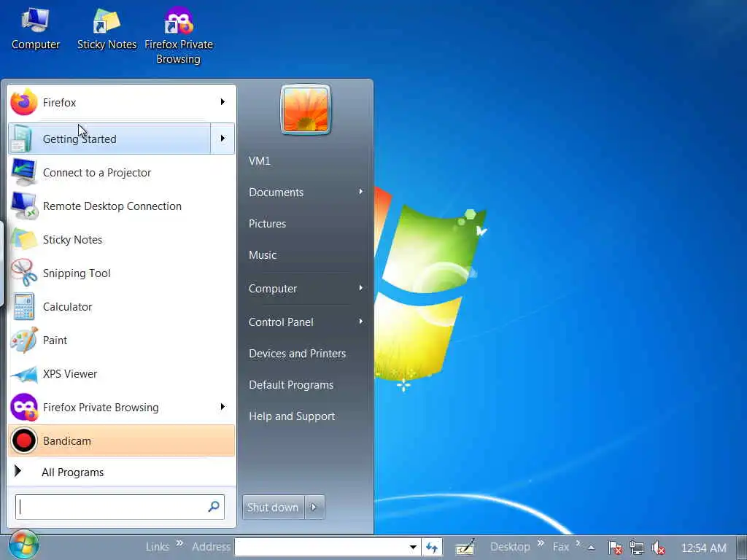The height and width of the screenshot is (560, 747).
Task: Show hidden tray icons arrow
Action: (x=591, y=548)
